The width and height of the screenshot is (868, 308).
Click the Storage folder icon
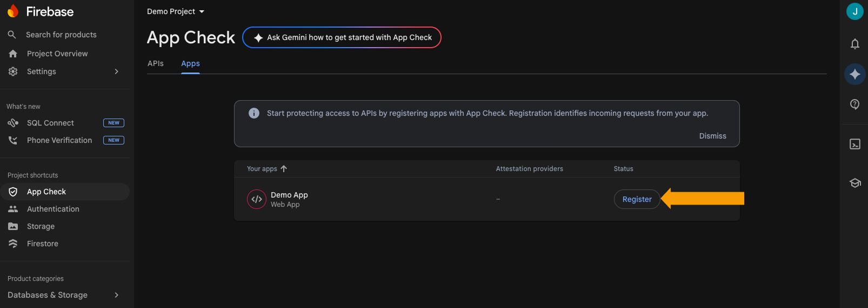tap(13, 226)
